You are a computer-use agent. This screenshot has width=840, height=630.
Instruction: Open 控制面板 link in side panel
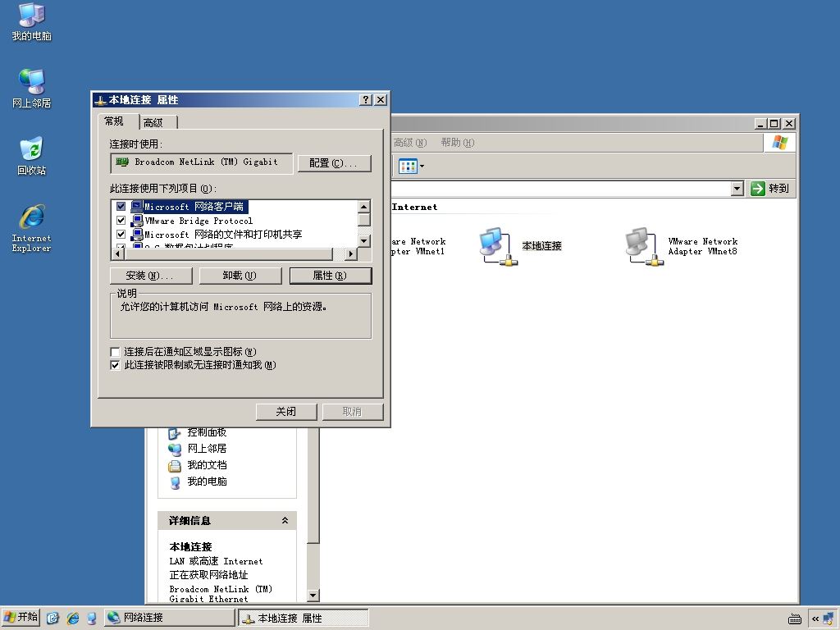(207, 432)
